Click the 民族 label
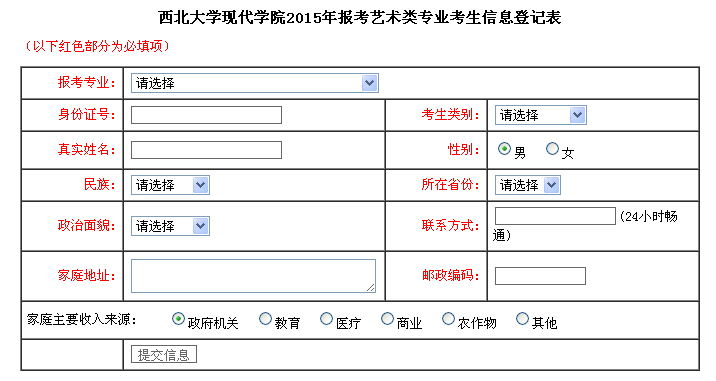This screenshot has height=381, width=716. tap(99, 185)
